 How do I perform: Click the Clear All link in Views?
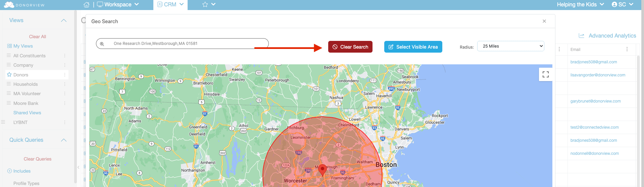[x=38, y=37]
